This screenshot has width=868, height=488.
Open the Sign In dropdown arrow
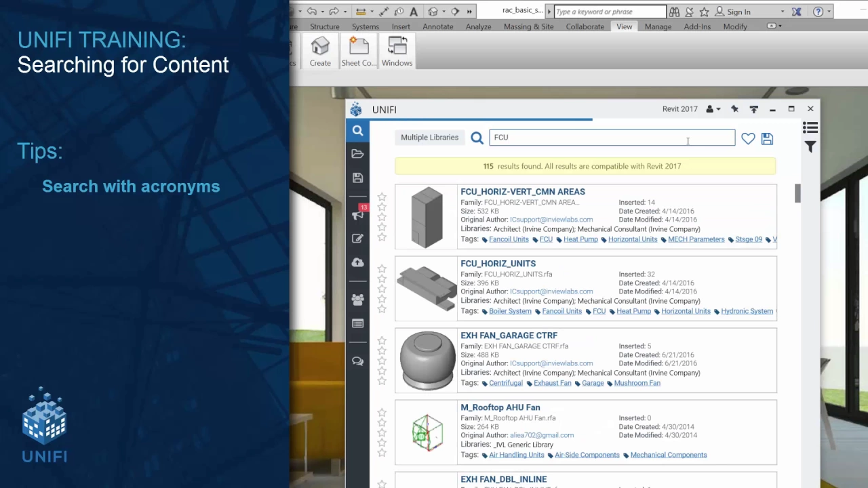783,12
